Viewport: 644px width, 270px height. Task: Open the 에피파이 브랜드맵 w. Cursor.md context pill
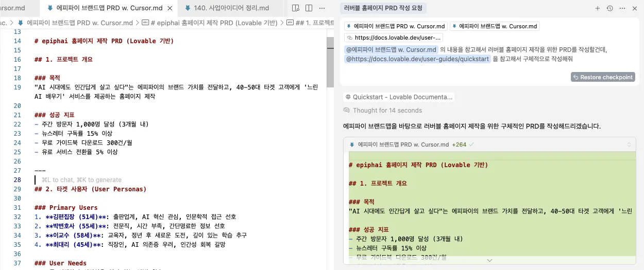tap(495, 26)
